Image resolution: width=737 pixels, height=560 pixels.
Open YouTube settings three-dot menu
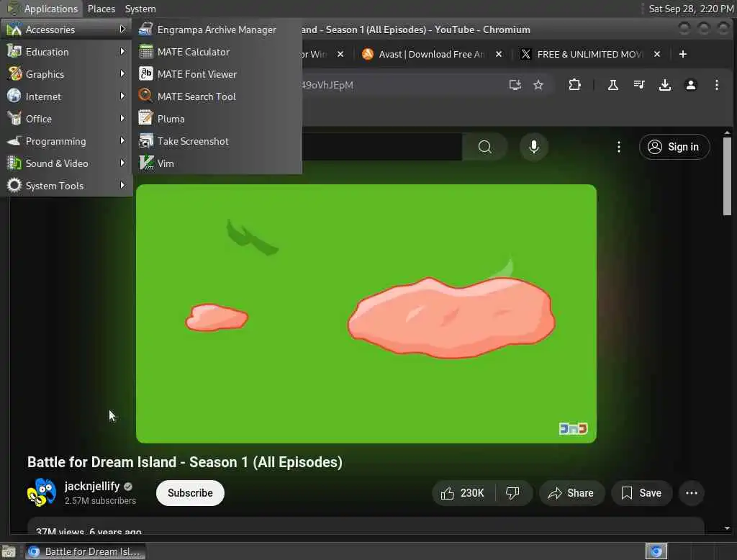(x=618, y=147)
